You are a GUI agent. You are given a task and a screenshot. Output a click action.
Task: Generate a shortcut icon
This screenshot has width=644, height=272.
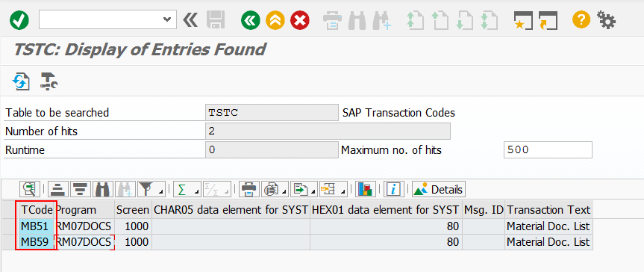548,20
